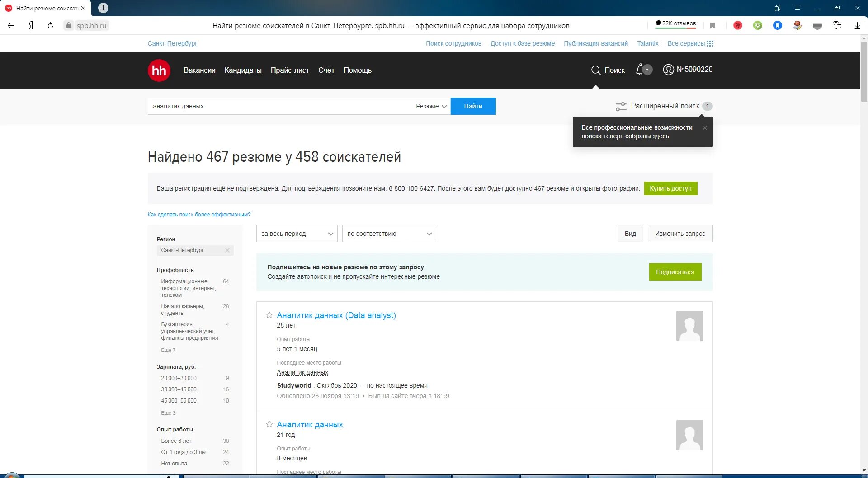Click the 22K отзывов reviews badge
This screenshot has width=868, height=478.
676,24
